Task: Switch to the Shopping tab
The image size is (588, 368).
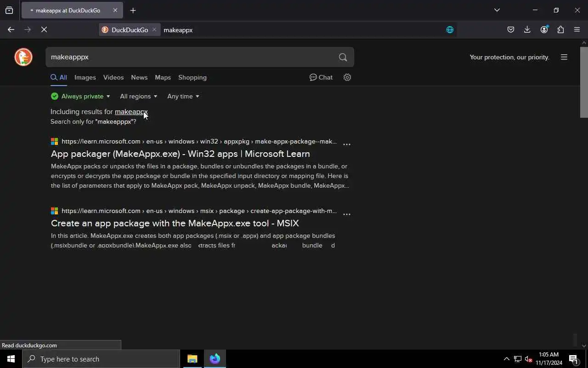Action: tap(192, 77)
